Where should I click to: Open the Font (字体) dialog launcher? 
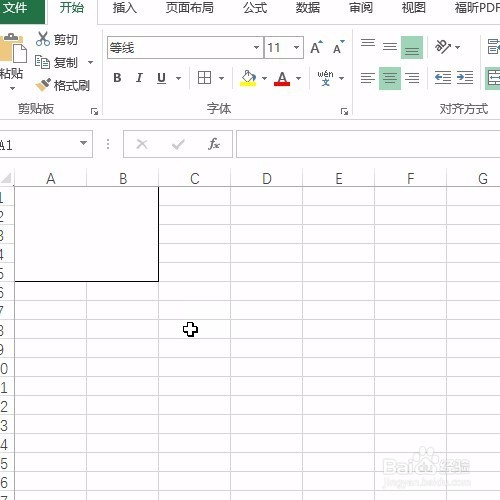click(x=344, y=112)
